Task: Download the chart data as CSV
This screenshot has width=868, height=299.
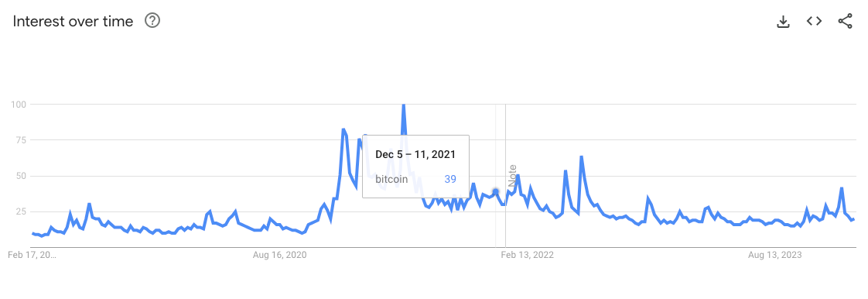Action: [783, 22]
